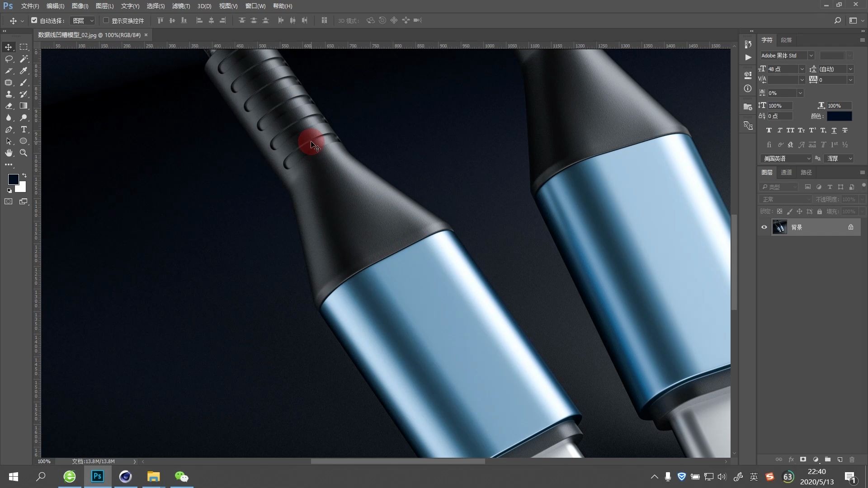Image resolution: width=868 pixels, height=488 pixels.
Task: Select the Rectangular Marquee tool
Action: coord(24,47)
